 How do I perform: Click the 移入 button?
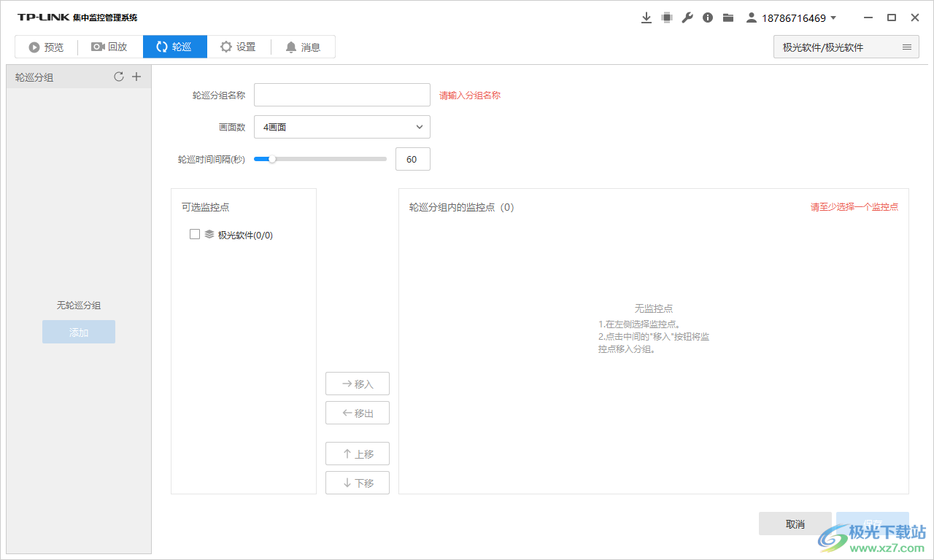click(x=357, y=383)
